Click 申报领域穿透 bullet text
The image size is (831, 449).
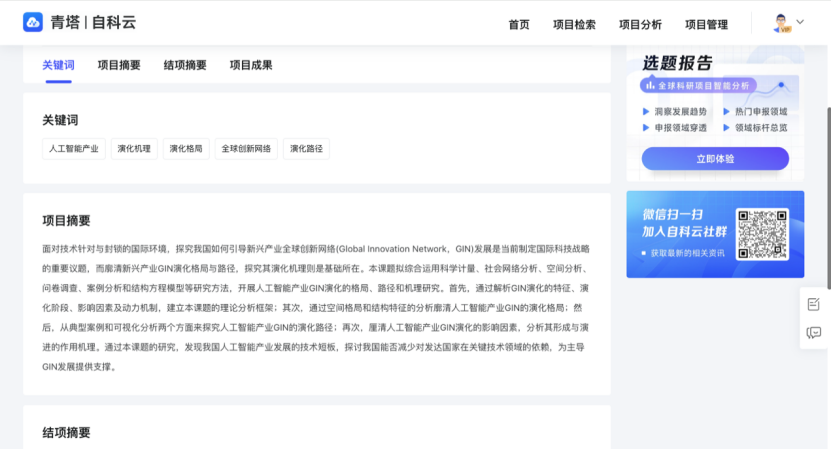click(680, 128)
